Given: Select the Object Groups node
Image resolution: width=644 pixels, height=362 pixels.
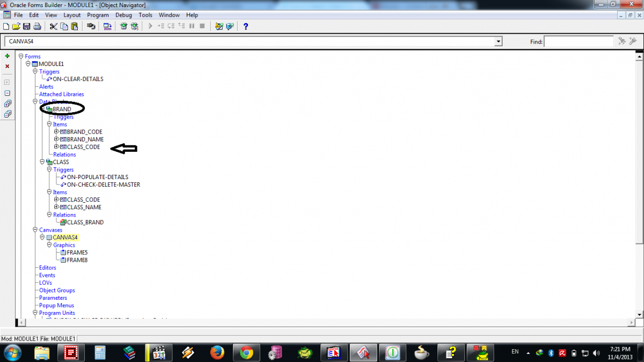Looking at the screenshot, I should [x=57, y=290].
